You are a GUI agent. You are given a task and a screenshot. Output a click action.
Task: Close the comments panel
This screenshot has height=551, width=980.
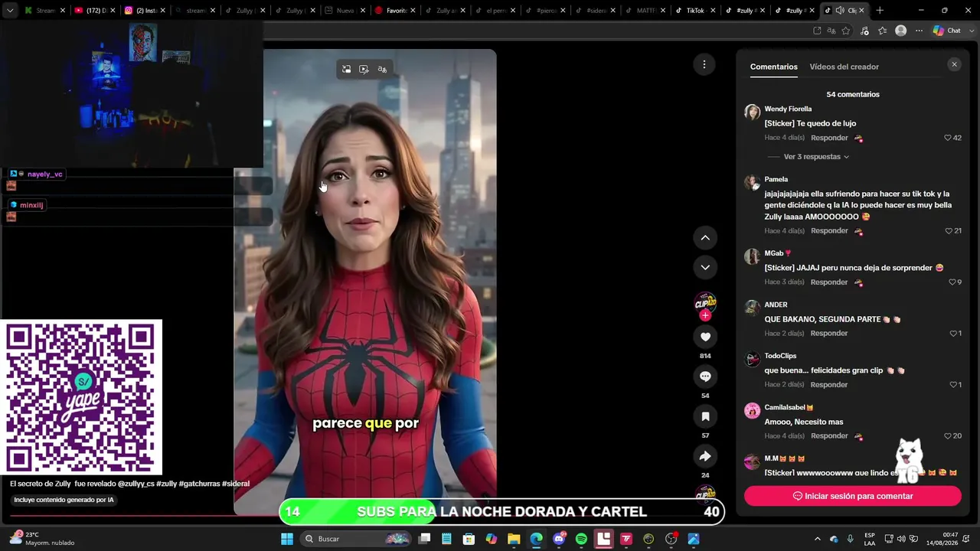[954, 65]
